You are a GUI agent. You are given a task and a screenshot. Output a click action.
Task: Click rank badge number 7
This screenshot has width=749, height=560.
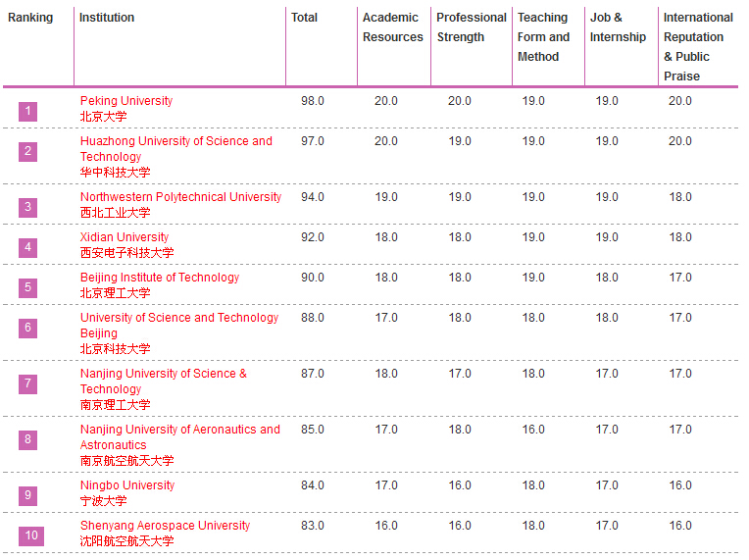click(27, 383)
